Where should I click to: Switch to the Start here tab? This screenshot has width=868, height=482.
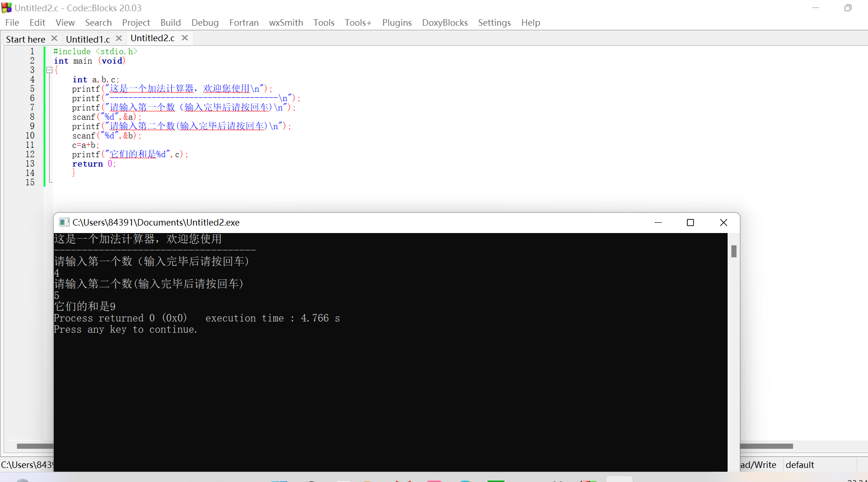pos(26,39)
